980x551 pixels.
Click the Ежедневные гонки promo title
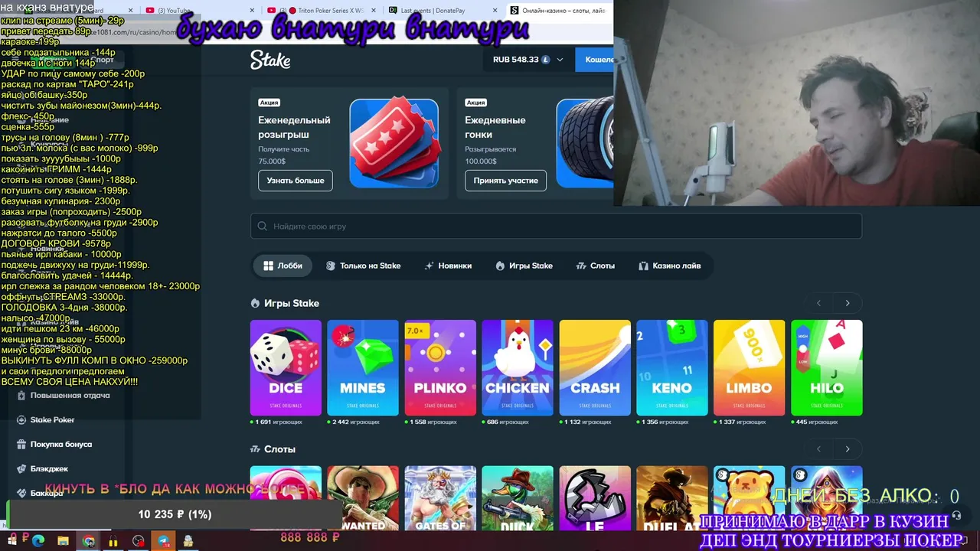pos(495,127)
